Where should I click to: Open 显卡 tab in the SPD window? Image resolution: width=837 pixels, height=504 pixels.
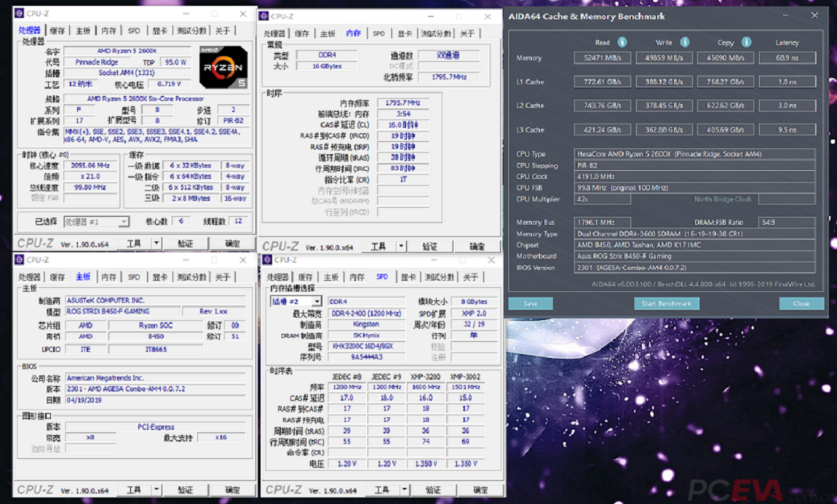(408, 277)
